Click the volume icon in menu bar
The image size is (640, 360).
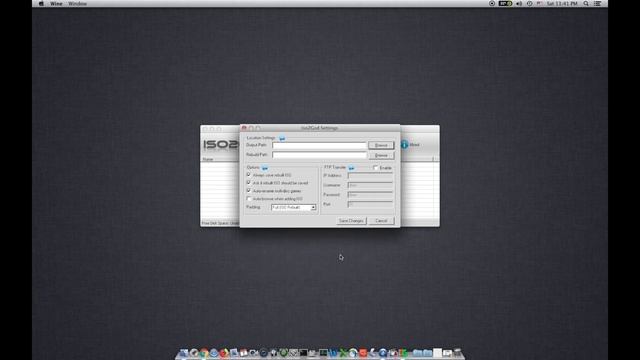(519, 4)
